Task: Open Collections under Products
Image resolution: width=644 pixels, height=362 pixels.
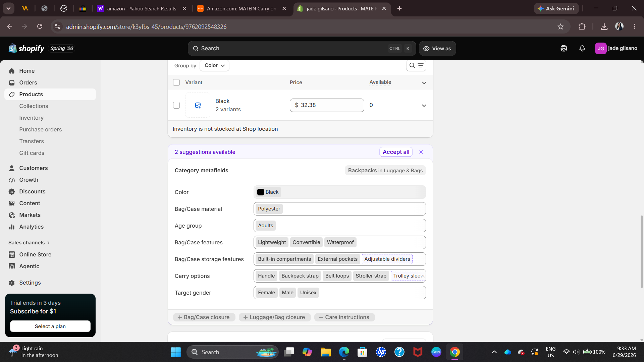Action: tap(34, 106)
